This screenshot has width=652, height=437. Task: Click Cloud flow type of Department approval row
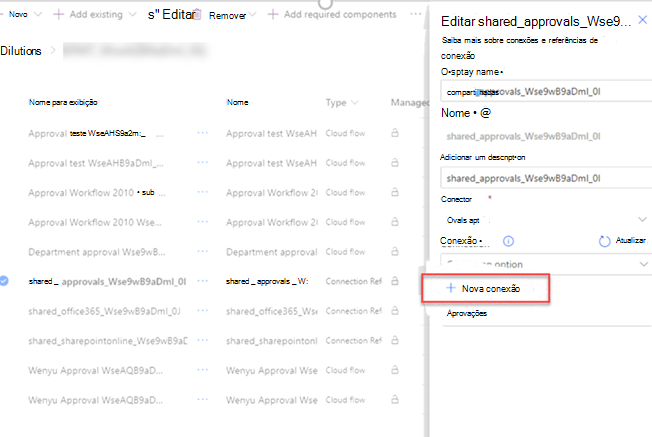(x=345, y=252)
